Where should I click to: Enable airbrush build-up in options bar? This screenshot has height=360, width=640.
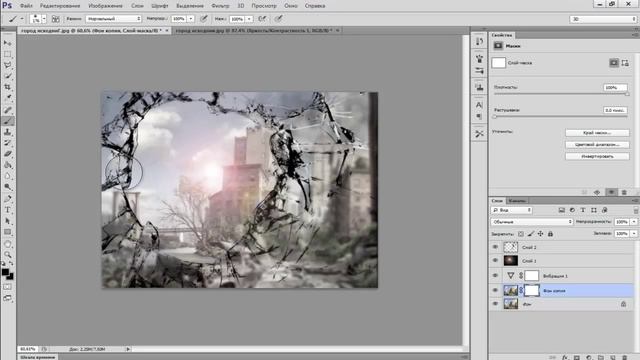pos(262,19)
